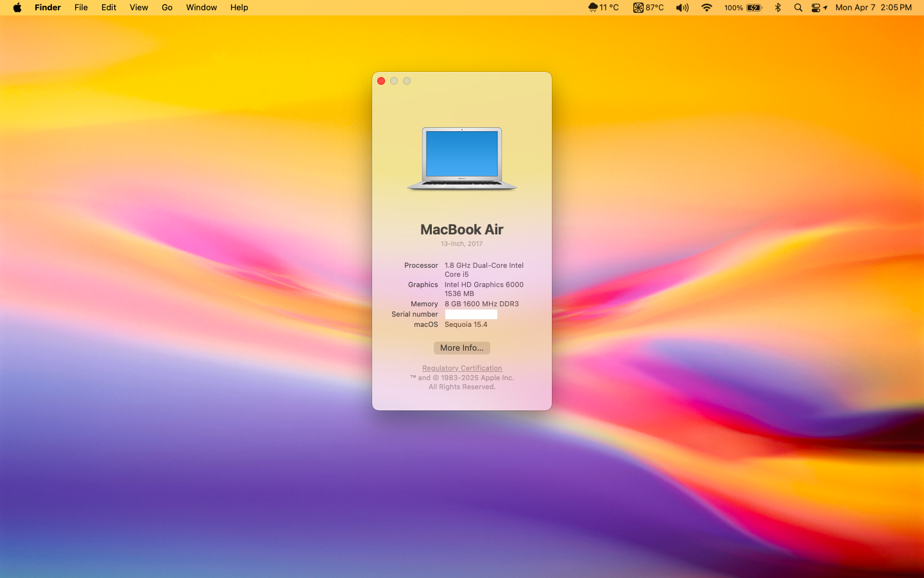The height and width of the screenshot is (578, 924).
Task: Click the battery 100% status icon
Action: pos(743,8)
